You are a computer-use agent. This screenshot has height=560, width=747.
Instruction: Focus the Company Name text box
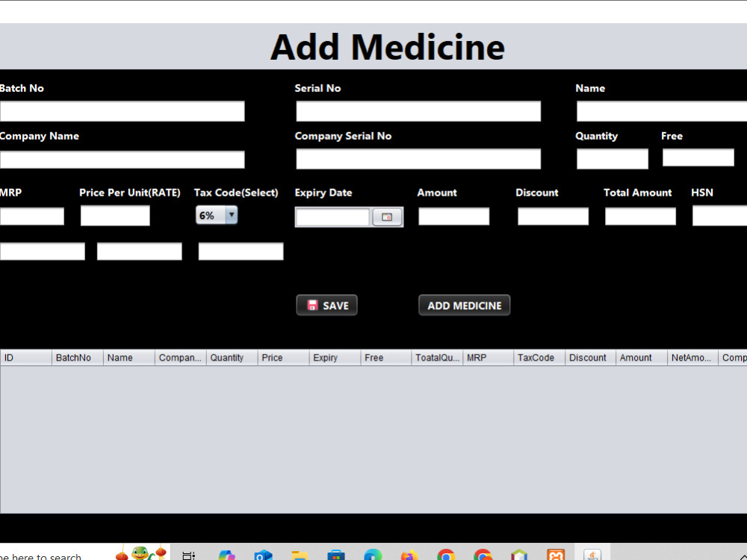[122, 160]
